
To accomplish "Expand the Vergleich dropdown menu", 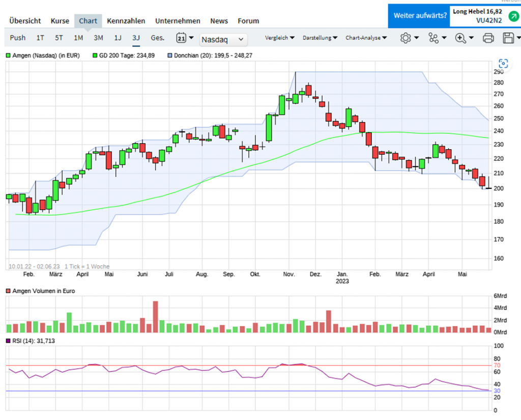I will 280,38.
